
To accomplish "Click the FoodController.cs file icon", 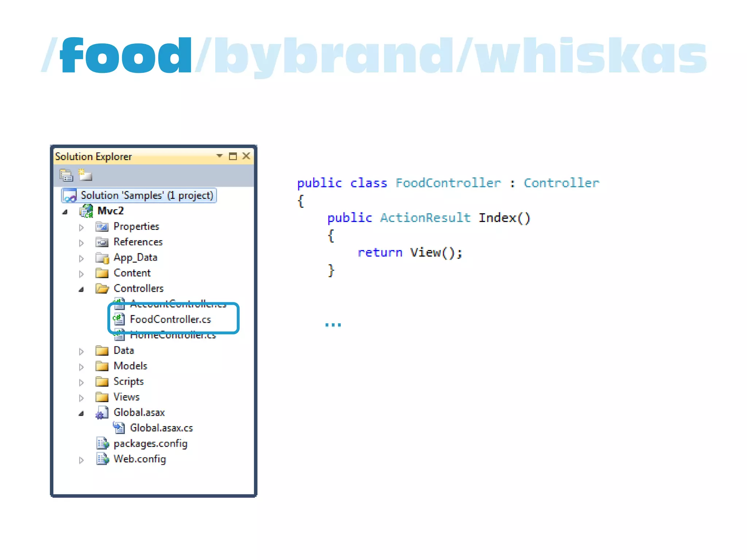I will tap(119, 319).
